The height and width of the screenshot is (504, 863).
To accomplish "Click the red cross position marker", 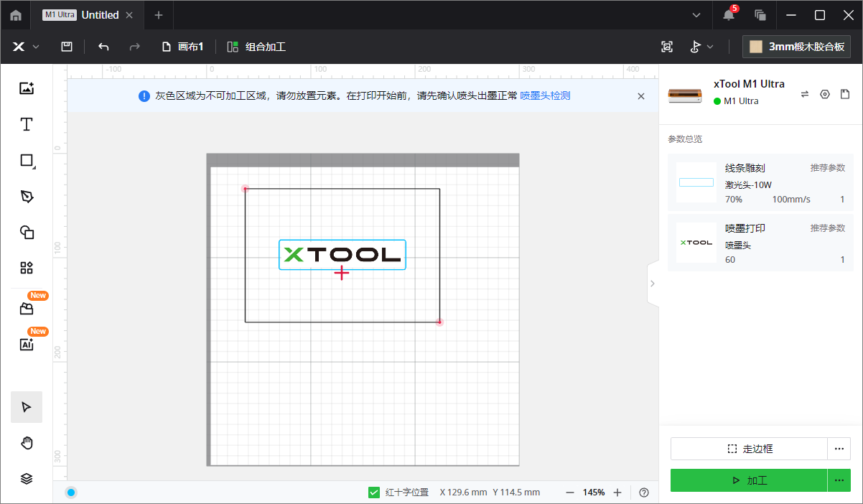I will [x=342, y=273].
